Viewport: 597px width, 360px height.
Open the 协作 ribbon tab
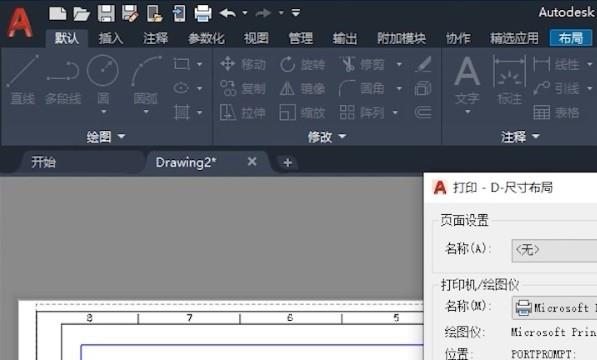point(458,38)
